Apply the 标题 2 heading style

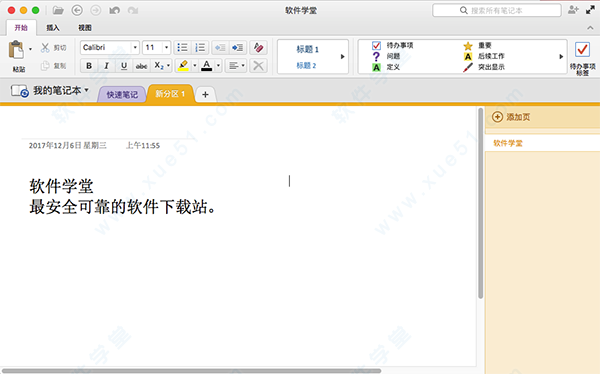point(307,65)
